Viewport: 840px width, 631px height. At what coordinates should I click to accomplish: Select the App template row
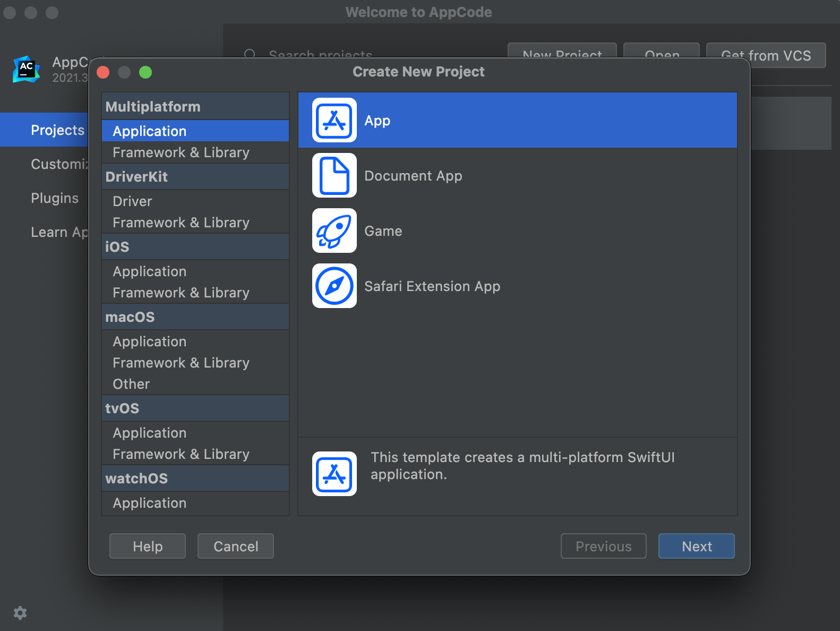tap(518, 120)
